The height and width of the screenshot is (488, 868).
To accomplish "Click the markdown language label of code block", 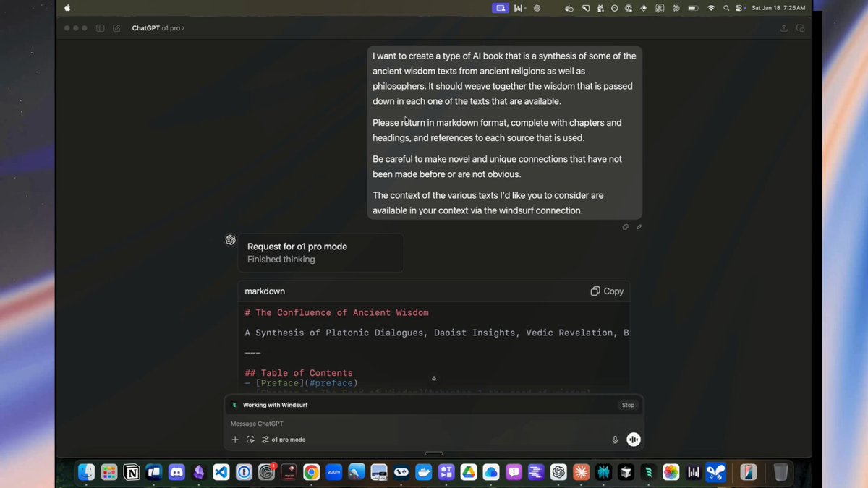I will pyautogui.click(x=265, y=291).
